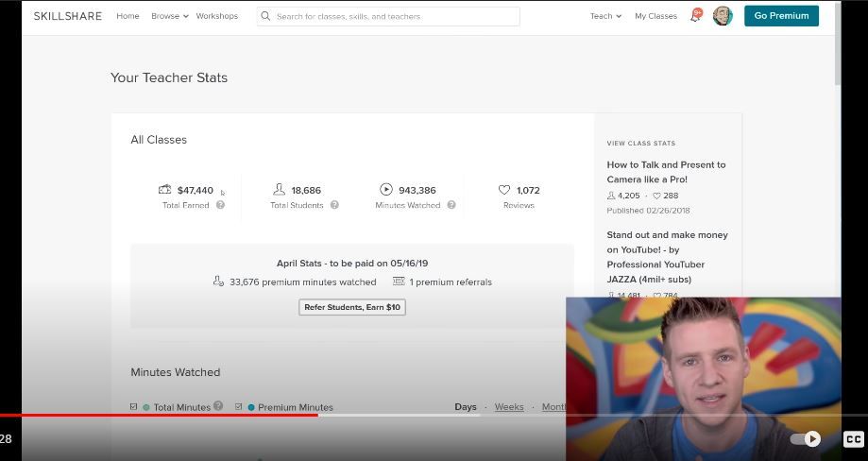The width and height of the screenshot is (868, 461).
Task: Click the premium referrals ticket icon
Action: coord(399,282)
